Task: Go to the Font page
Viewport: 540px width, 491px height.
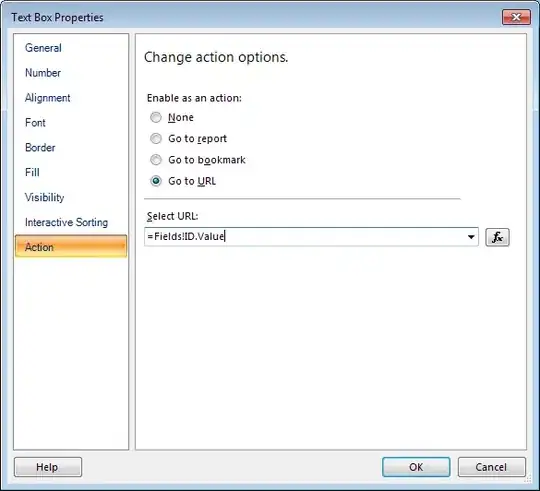Action: 35,123
